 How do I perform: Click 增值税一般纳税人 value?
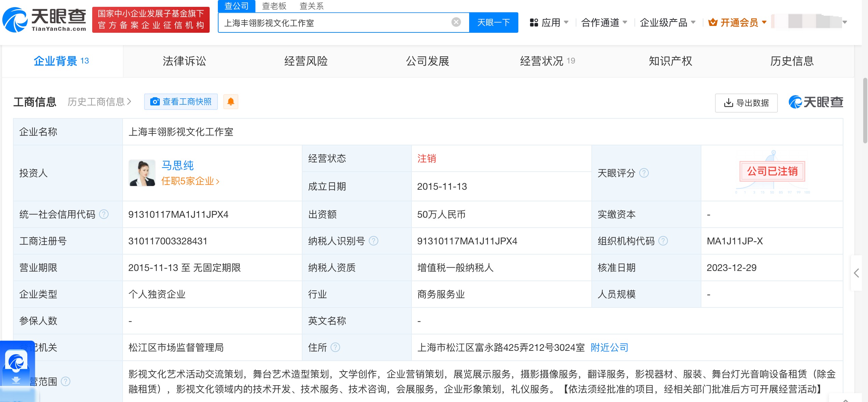455,268
